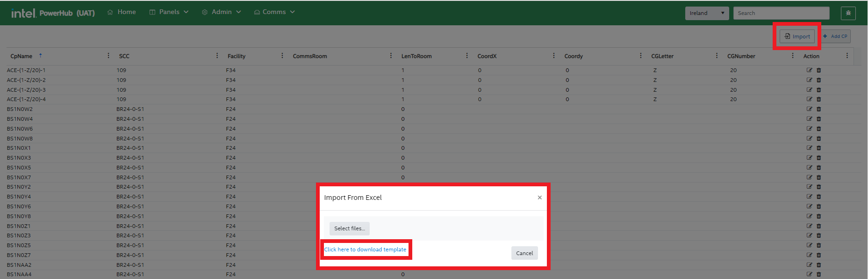Open the Ireland site selector dropdown

click(x=707, y=13)
